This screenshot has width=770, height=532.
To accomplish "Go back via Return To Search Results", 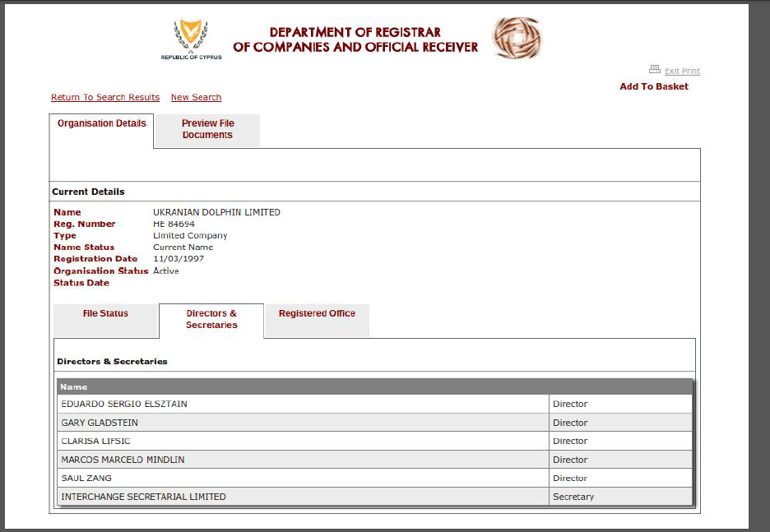I will 105,97.
